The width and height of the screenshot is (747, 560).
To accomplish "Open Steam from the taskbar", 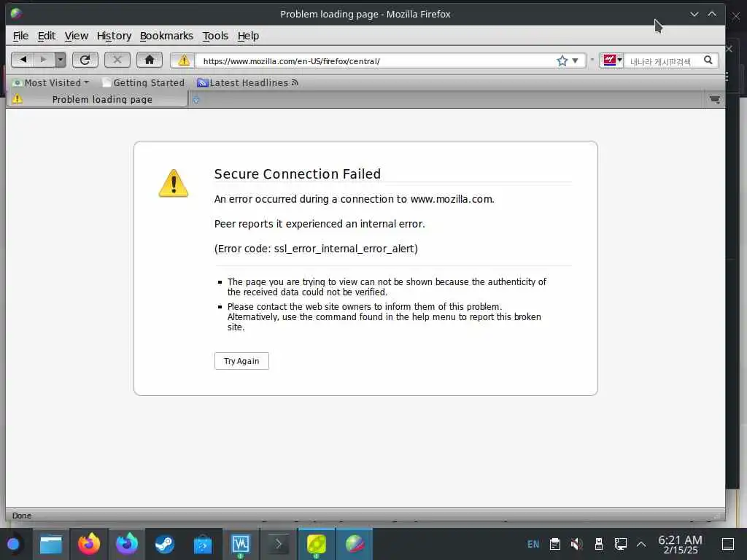I will 165,544.
